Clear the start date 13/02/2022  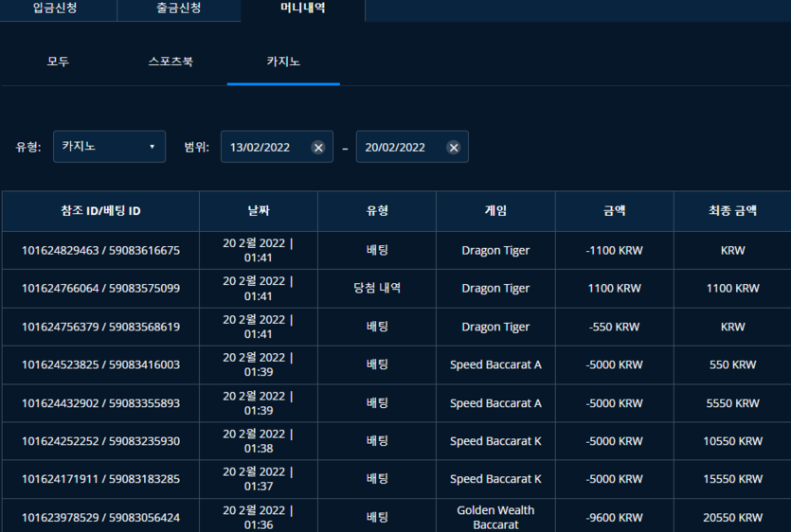tap(318, 148)
